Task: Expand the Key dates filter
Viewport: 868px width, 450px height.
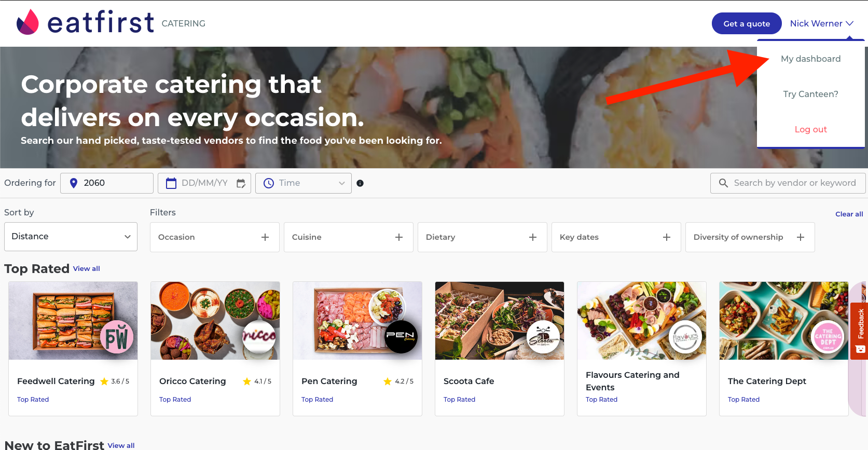Action: tap(616, 237)
